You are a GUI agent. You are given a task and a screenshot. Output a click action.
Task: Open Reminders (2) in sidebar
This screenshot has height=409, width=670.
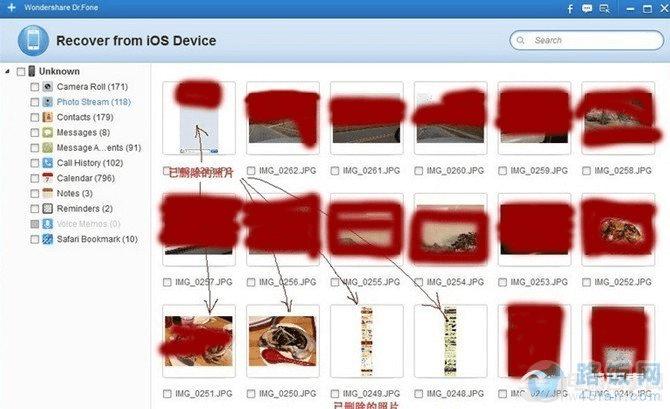click(85, 209)
